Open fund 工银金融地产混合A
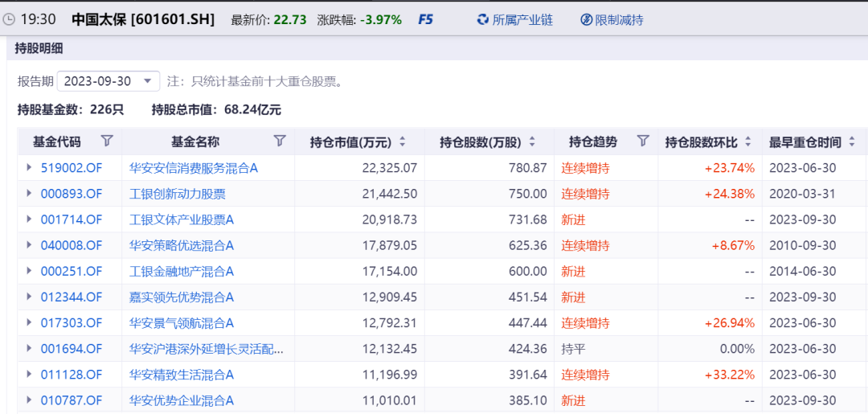This screenshot has height=414, width=868. pyautogui.click(x=182, y=272)
